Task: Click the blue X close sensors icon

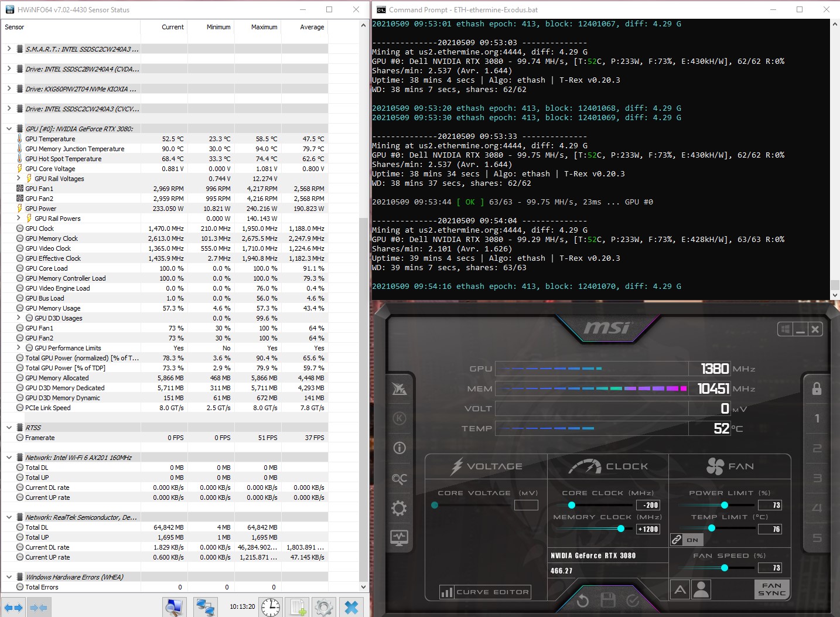Action: 351,608
